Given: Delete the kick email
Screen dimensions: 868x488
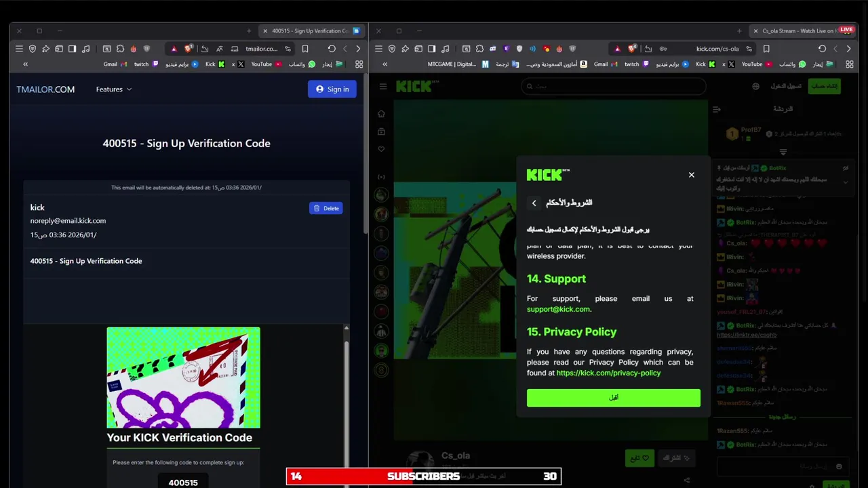Looking at the screenshot, I should point(326,208).
